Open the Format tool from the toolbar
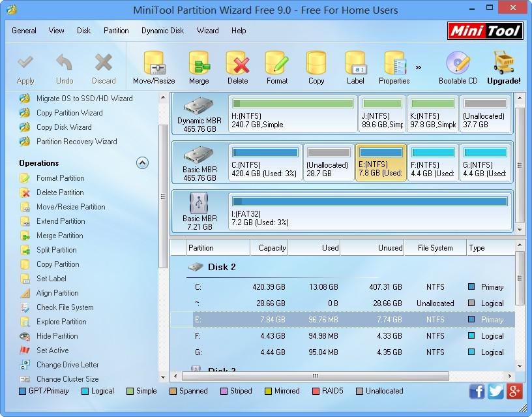The width and height of the screenshot is (532, 417). point(276,65)
